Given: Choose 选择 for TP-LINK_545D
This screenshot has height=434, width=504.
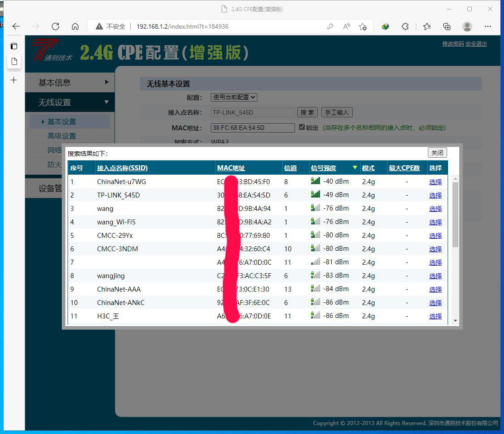Looking at the screenshot, I should (x=435, y=195).
